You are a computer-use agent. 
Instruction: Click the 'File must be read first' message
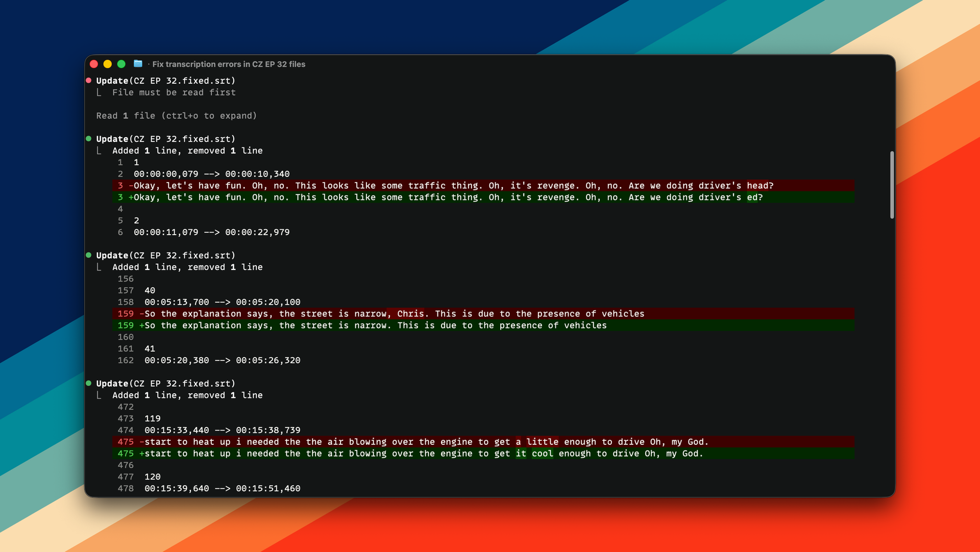[174, 92]
